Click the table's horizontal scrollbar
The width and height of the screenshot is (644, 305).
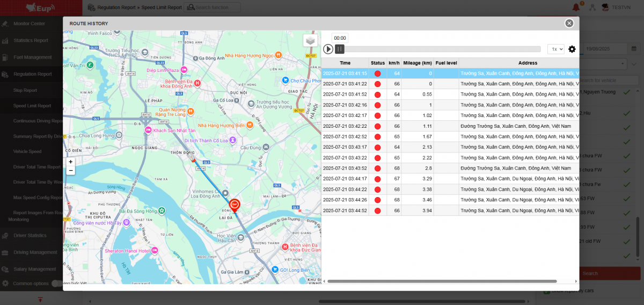pyautogui.click(x=442, y=281)
